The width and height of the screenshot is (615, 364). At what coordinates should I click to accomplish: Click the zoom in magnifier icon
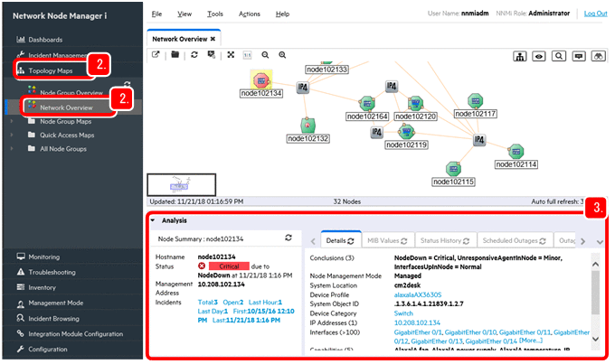click(282, 56)
